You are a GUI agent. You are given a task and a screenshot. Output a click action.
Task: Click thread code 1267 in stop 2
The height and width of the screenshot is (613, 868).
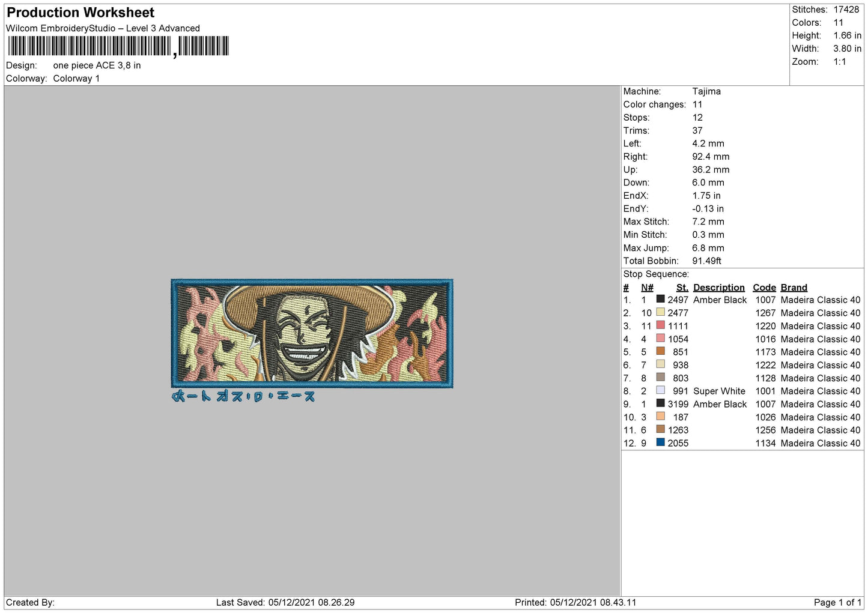tap(765, 313)
